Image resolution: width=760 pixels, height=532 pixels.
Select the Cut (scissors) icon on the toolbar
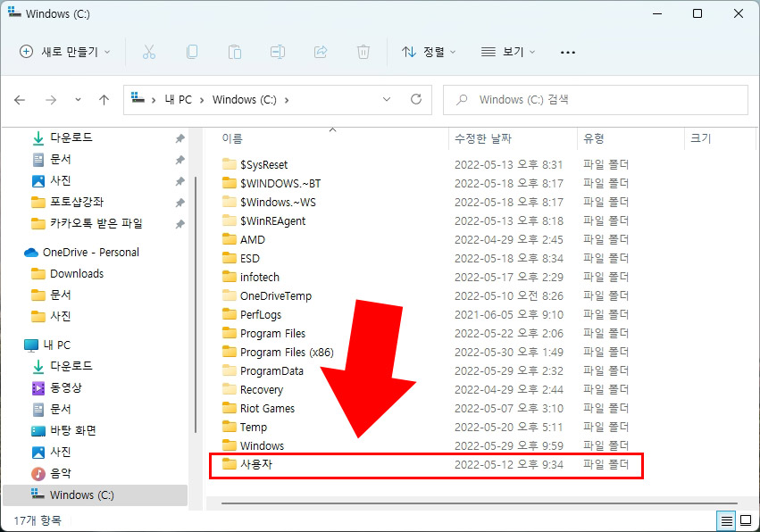(x=149, y=52)
